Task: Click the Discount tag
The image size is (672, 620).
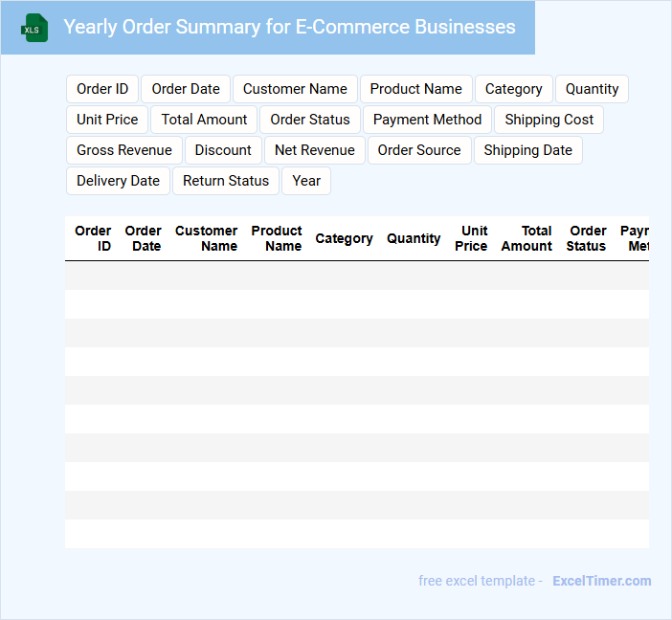Action: (223, 150)
